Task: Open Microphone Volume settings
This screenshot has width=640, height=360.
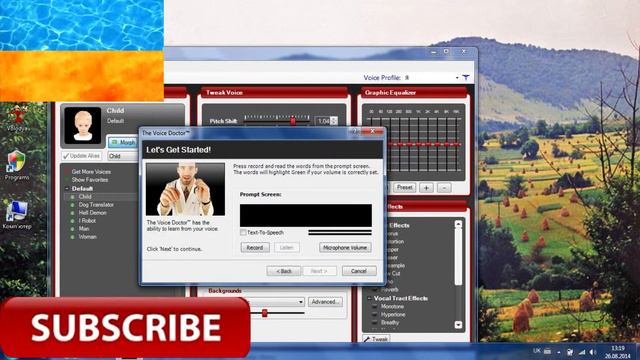Action: point(345,247)
